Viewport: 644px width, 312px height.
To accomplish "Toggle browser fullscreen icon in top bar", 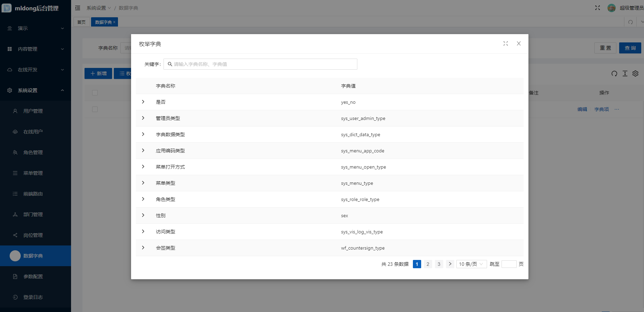I will click(x=597, y=8).
